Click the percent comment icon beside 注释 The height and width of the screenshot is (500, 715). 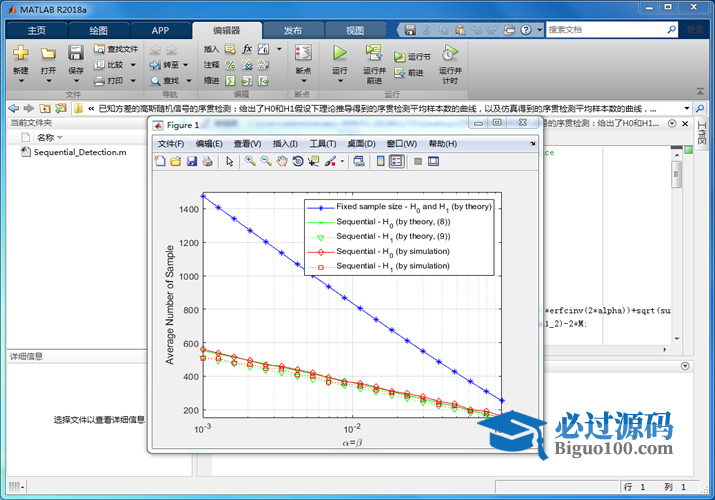point(231,65)
